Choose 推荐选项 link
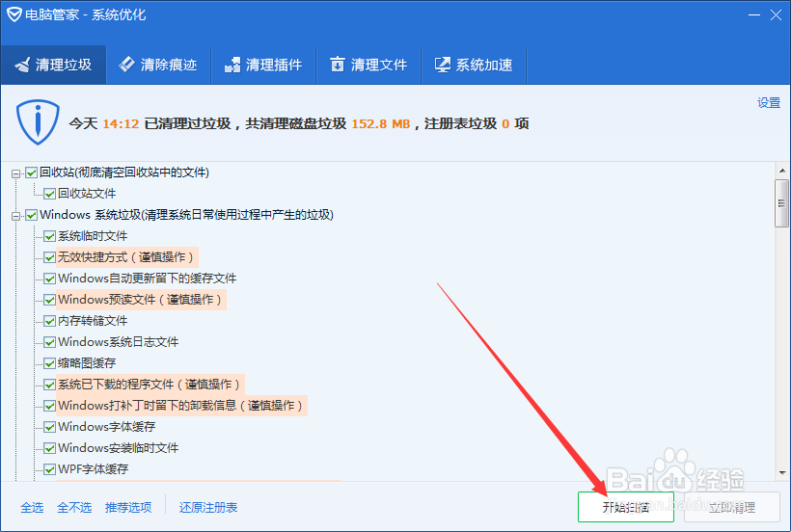The height and width of the screenshot is (532, 791). [x=128, y=507]
